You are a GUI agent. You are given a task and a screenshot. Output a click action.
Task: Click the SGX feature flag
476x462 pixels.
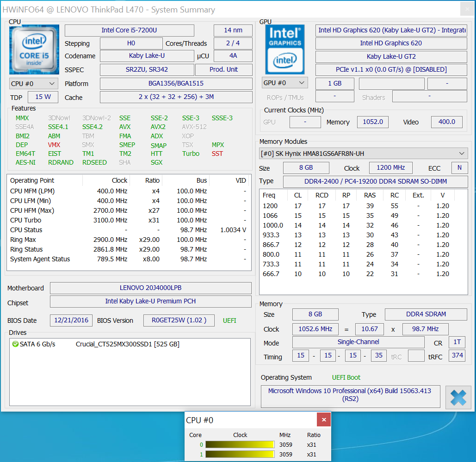157,163
